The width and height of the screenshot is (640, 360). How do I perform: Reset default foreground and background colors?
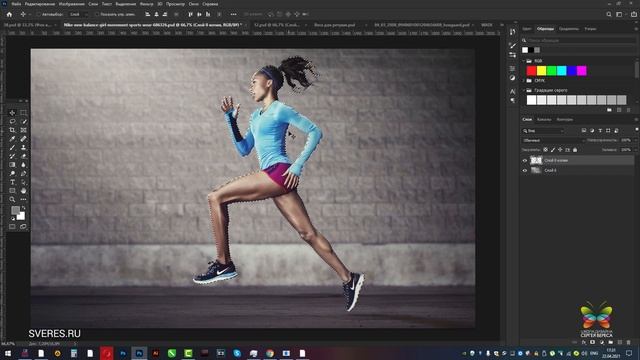point(13,218)
